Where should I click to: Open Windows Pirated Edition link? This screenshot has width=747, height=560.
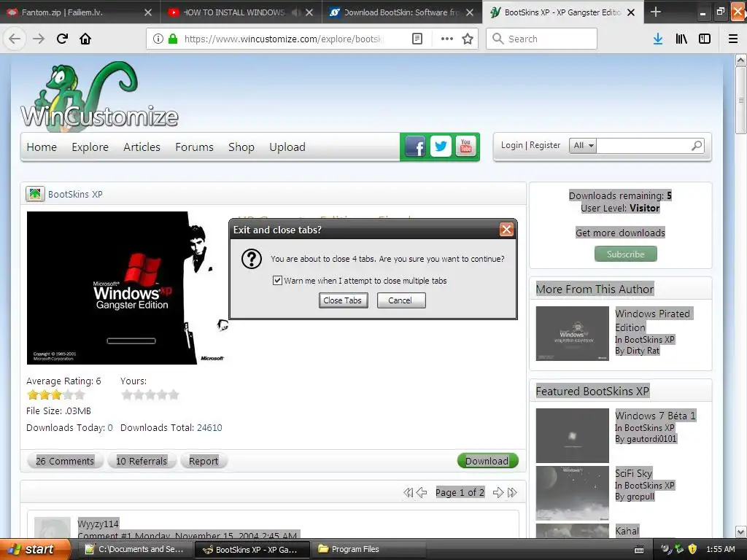tap(652, 321)
